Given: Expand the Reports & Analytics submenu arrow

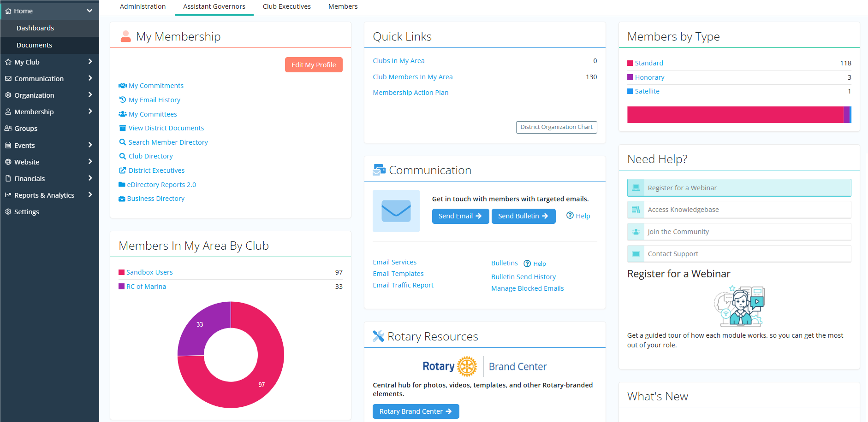Looking at the screenshot, I should 90,195.
